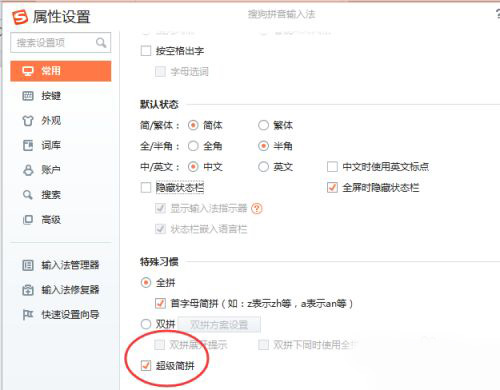
Task: Click the 高级 icon in sidebar
Action: click(x=28, y=220)
